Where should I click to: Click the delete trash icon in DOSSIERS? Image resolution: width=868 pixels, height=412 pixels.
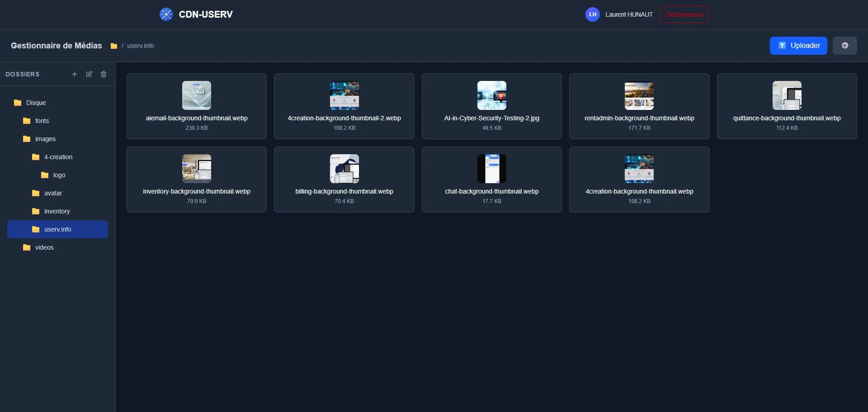pyautogui.click(x=104, y=74)
